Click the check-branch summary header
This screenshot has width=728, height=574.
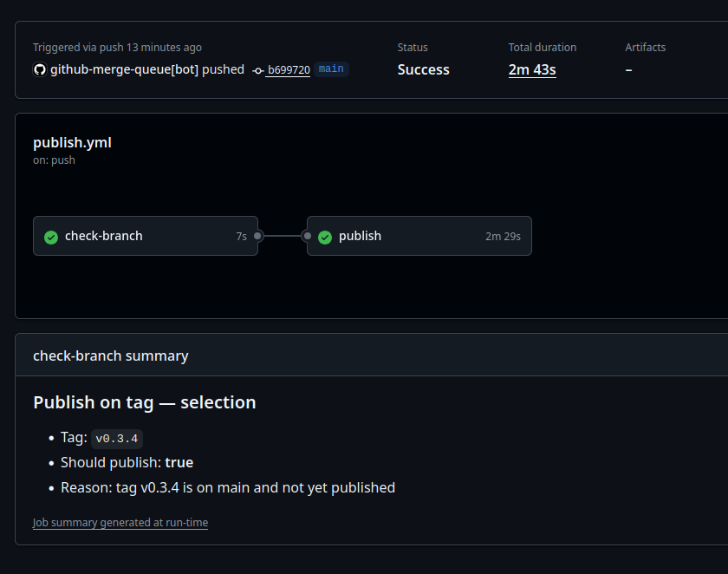pos(111,355)
